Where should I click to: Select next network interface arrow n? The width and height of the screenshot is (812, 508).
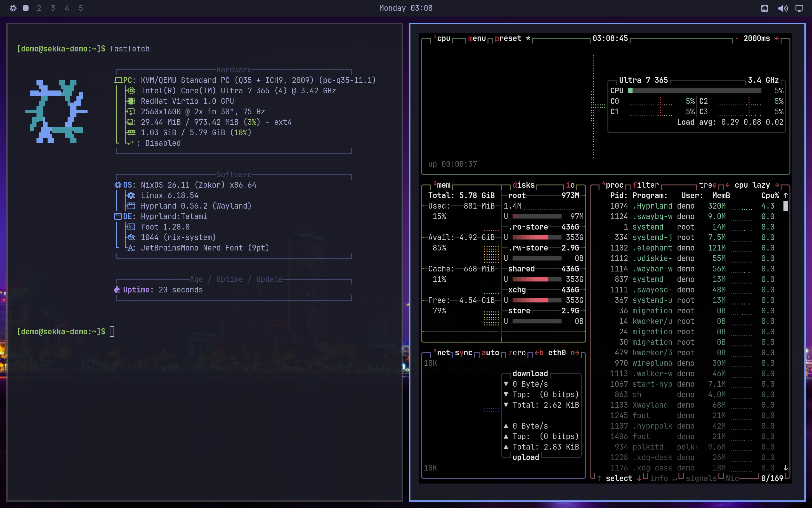tap(575, 353)
